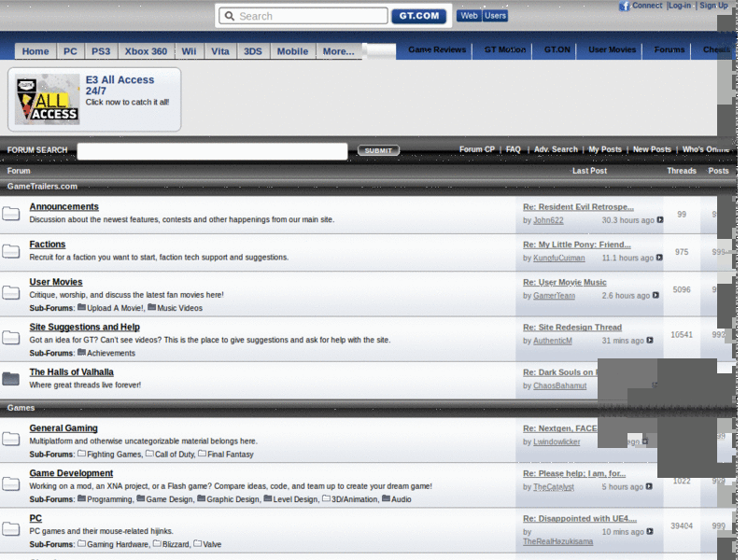Go to last post arrow for Disappointed with UE4
Viewport: 747px width, 560px height.
pos(650,531)
